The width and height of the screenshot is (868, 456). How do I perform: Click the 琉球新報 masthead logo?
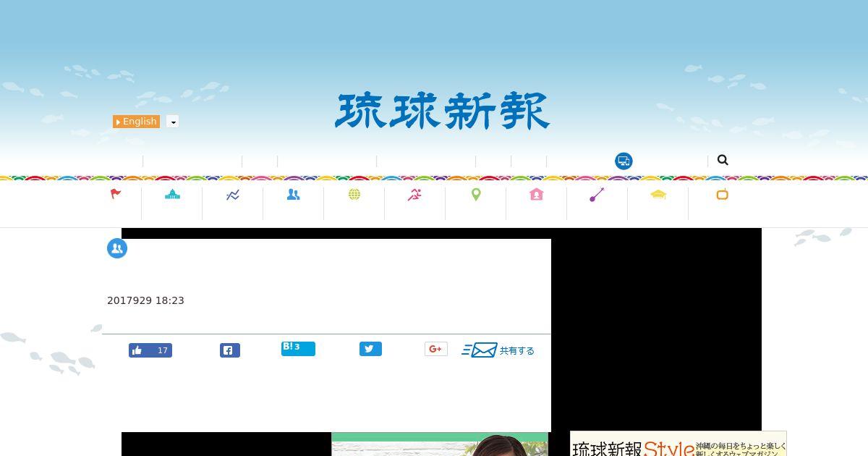tap(442, 111)
